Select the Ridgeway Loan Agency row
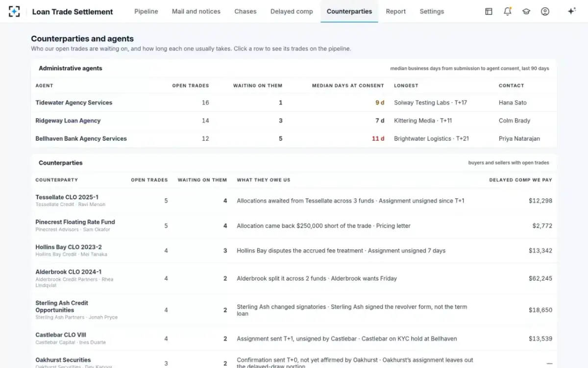The height and width of the screenshot is (368, 588). coord(294,121)
